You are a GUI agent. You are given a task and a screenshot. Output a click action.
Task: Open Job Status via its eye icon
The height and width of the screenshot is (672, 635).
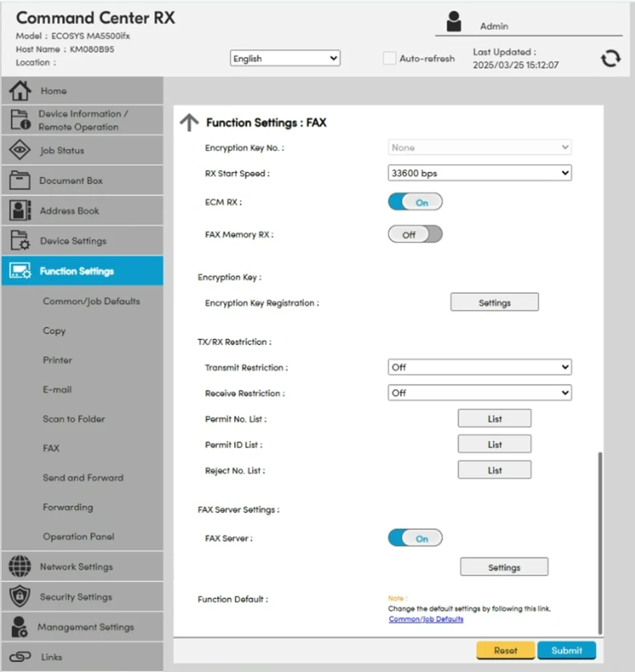pos(20,150)
